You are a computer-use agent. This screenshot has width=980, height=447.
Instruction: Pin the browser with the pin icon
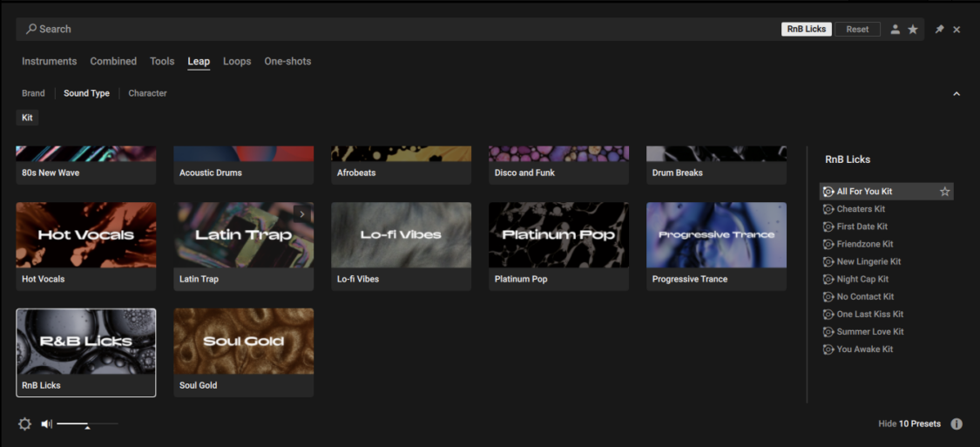point(939,30)
